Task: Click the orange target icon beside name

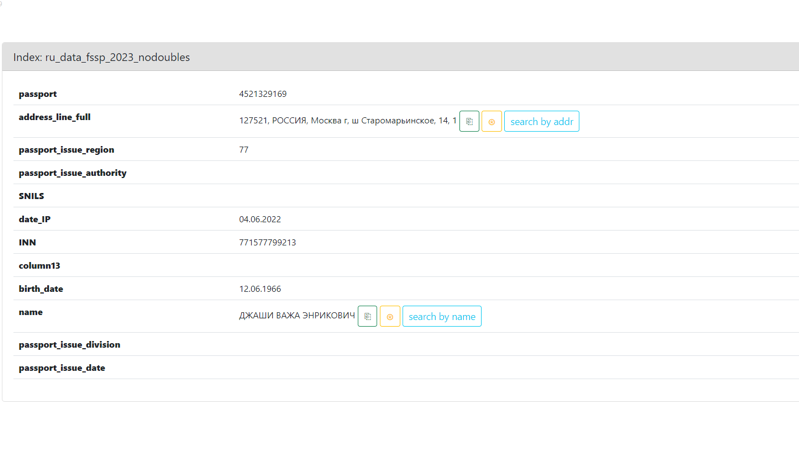Action: point(390,317)
